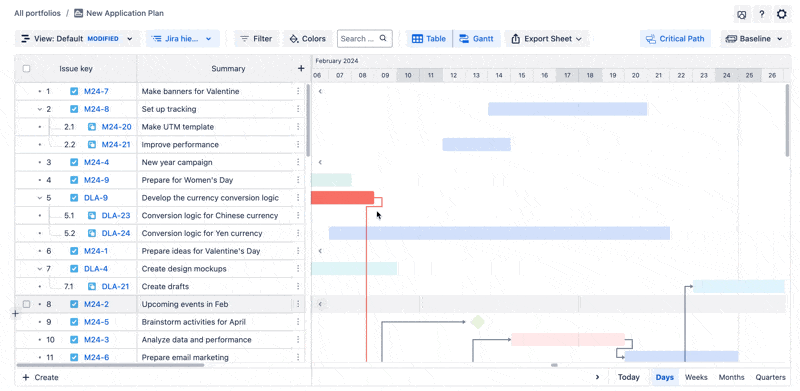Open row menu for Conversion logic for Yen currency
This screenshot has width=800, height=391.
tap(298, 233)
